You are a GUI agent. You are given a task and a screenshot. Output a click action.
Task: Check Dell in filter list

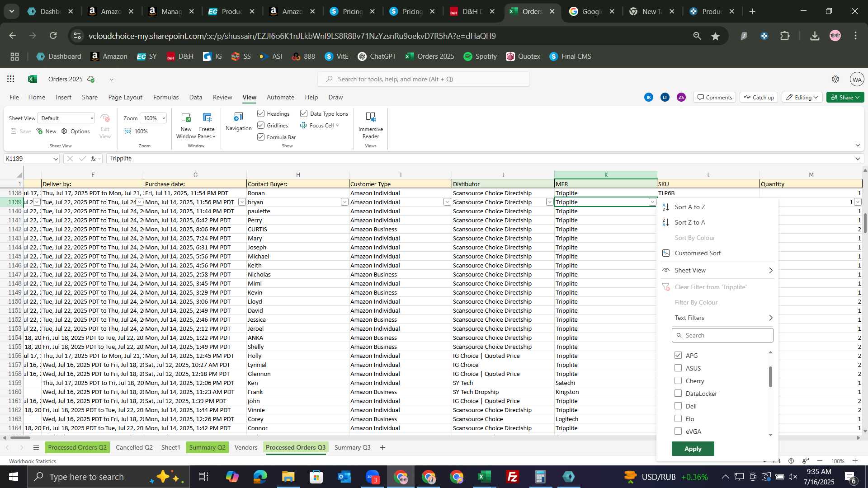coord(678,406)
